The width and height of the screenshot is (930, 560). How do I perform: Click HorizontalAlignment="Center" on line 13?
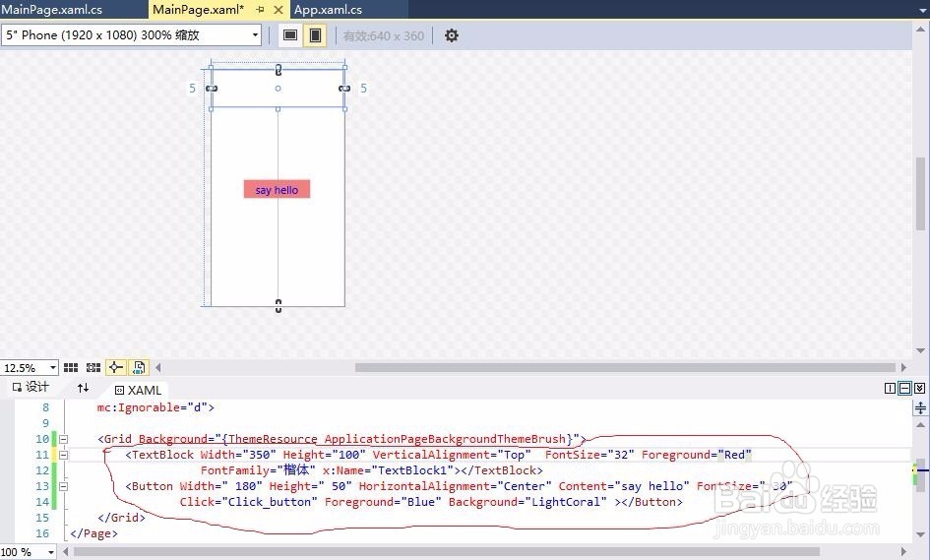point(455,486)
